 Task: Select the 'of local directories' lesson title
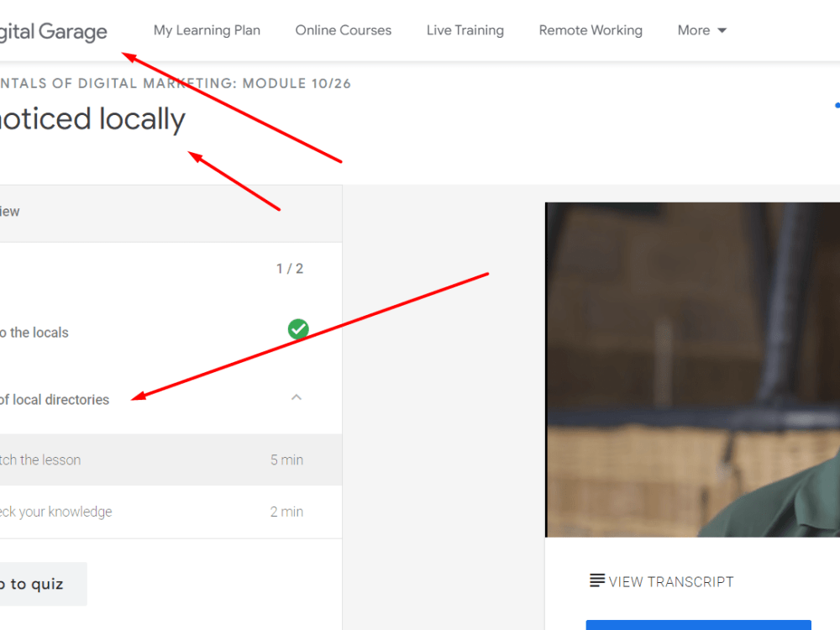tap(54, 400)
